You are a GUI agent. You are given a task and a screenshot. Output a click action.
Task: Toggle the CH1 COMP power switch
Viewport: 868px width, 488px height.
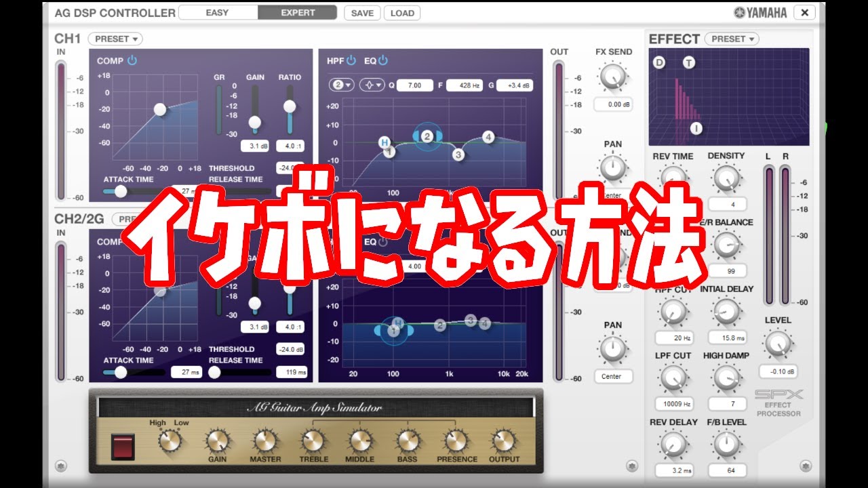coord(132,60)
